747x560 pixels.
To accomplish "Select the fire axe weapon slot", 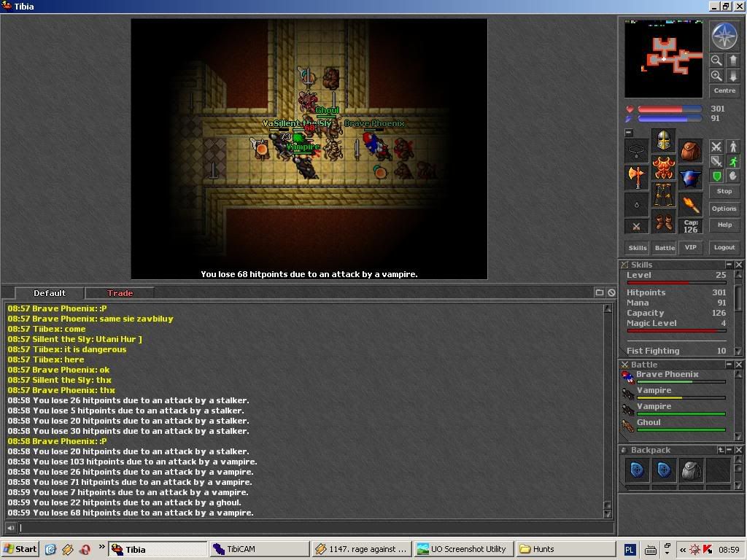I will 636,178.
